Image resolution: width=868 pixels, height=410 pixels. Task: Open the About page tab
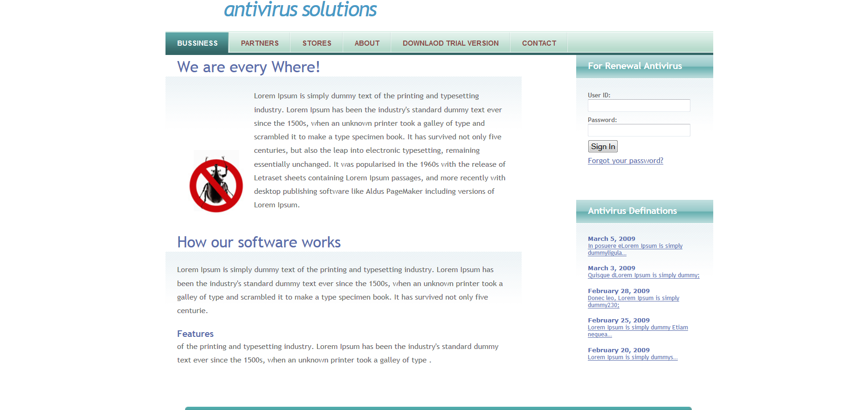[367, 43]
